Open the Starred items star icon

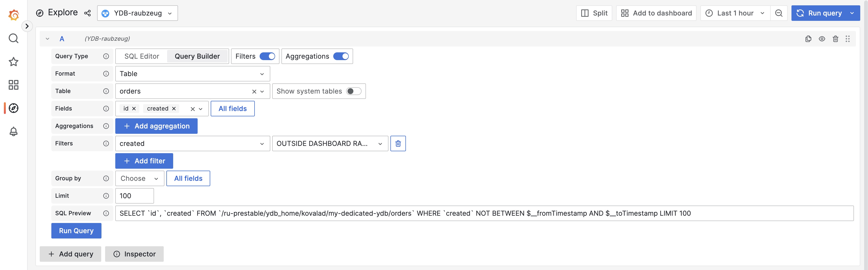[14, 62]
